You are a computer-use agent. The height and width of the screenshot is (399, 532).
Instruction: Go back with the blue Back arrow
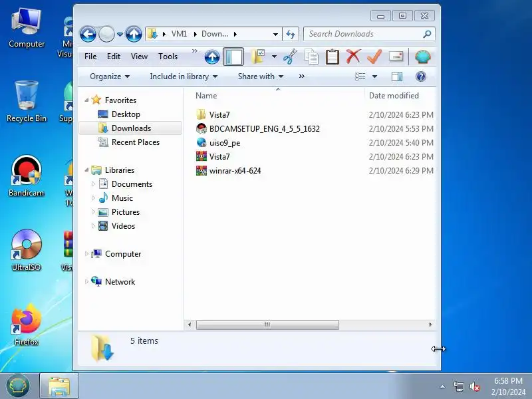coord(88,34)
